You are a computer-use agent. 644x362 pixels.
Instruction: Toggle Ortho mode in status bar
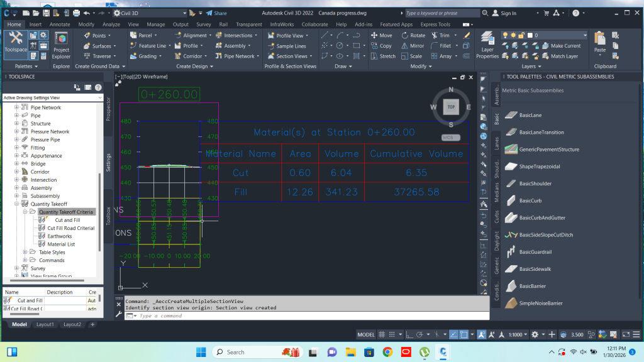coord(409,334)
